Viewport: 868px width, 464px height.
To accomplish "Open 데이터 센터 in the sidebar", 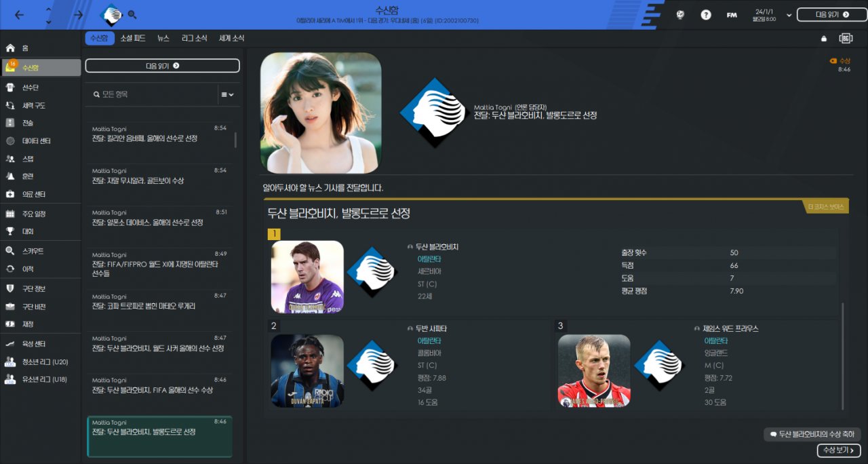I will (x=41, y=140).
